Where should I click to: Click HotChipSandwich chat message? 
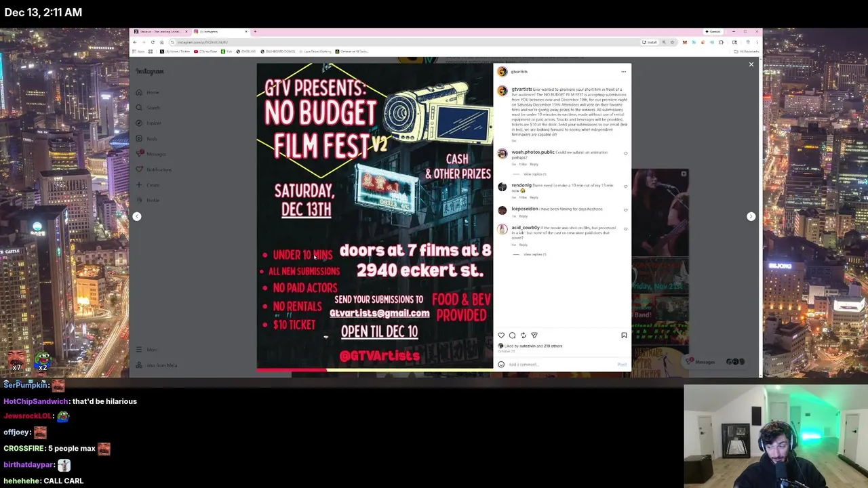point(70,401)
